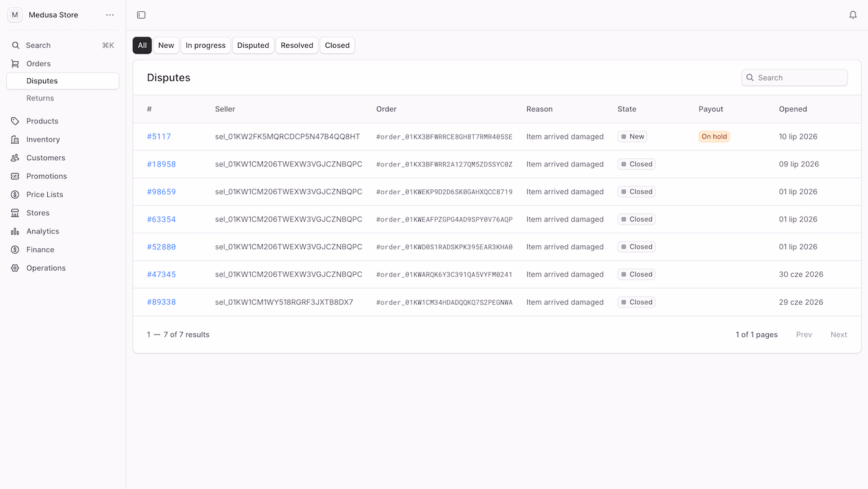868x489 pixels.
Task: Click the Inventory building icon
Action: coord(15,140)
